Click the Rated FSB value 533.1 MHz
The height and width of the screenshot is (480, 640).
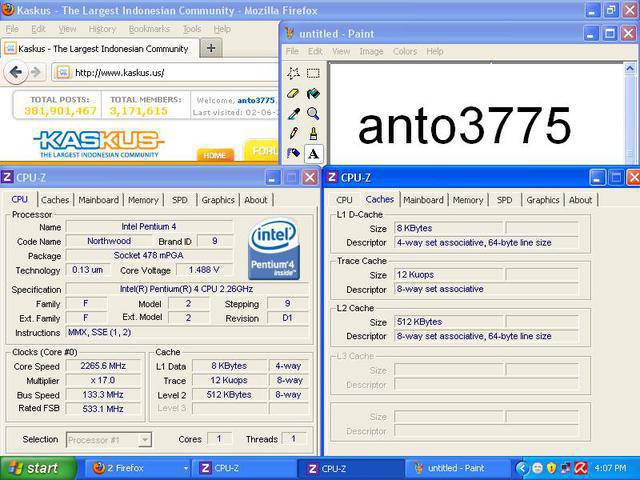click(x=103, y=409)
